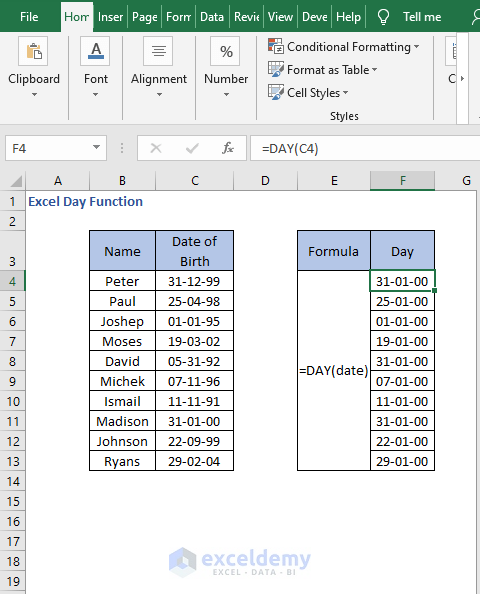Click the Name Box showing F4
Viewport: 480px width, 594px height.
[56, 148]
